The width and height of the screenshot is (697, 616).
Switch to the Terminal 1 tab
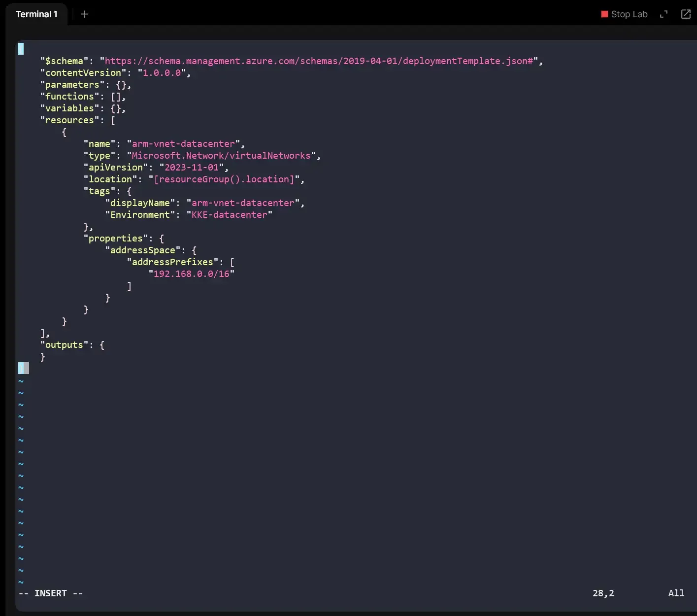click(36, 14)
